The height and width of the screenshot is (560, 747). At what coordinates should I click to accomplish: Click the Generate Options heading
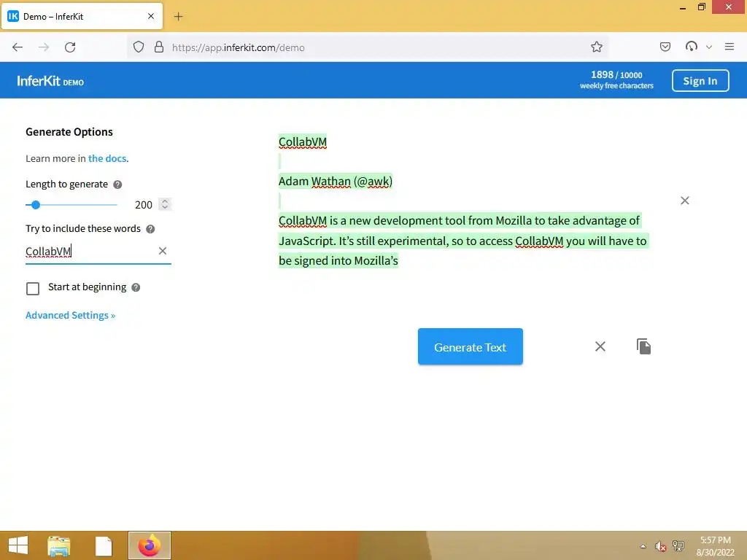click(69, 132)
